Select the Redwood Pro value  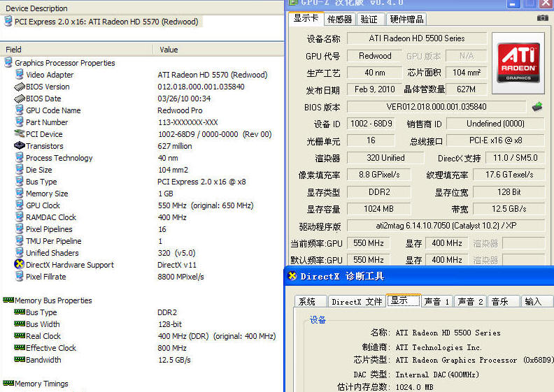[180, 110]
